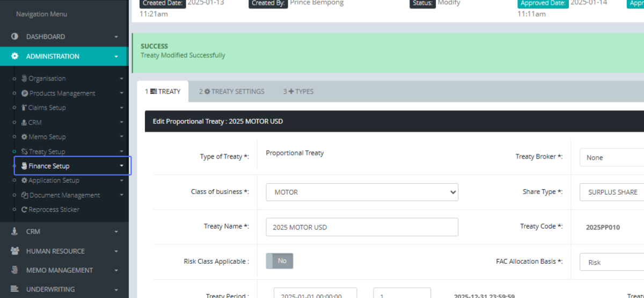Screen dimensions: 644x298
Task: Click the Memo Management icon
Action: pyautogui.click(x=14, y=270)
